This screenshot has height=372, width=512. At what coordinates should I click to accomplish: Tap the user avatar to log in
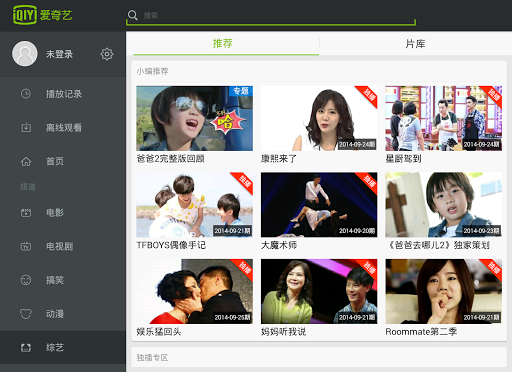pos(25,54)
